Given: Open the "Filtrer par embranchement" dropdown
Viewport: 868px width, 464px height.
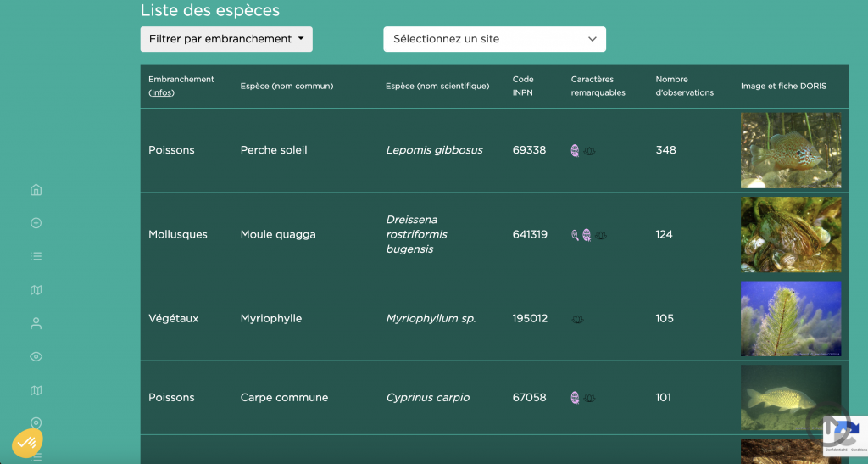Looking at the screenshot, I should coord(226,39).
